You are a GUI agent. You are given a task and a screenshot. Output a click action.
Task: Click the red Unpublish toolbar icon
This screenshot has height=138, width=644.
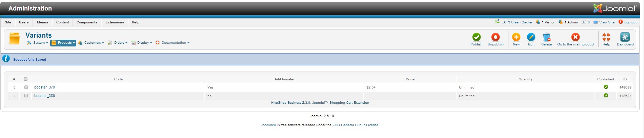coord(495,37)
